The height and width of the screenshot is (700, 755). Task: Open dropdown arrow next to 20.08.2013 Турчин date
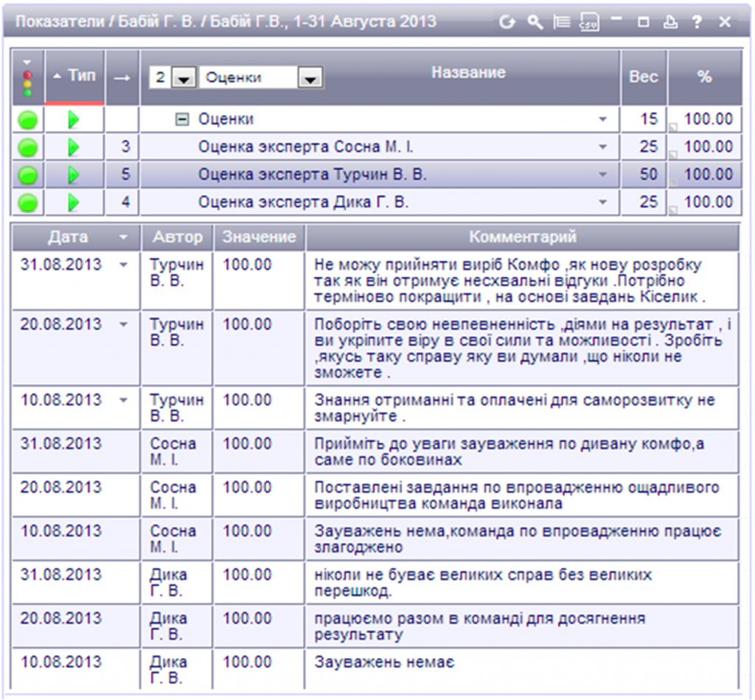coord(123,325)
